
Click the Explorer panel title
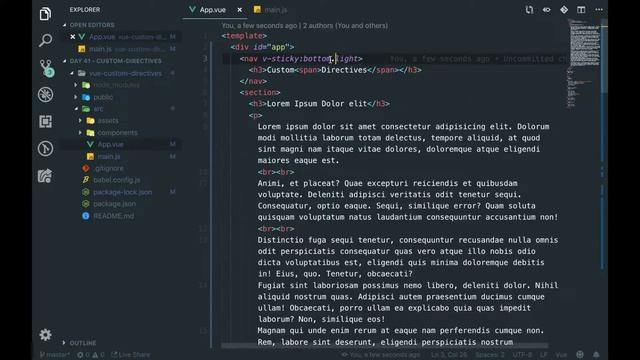point(84,9)
